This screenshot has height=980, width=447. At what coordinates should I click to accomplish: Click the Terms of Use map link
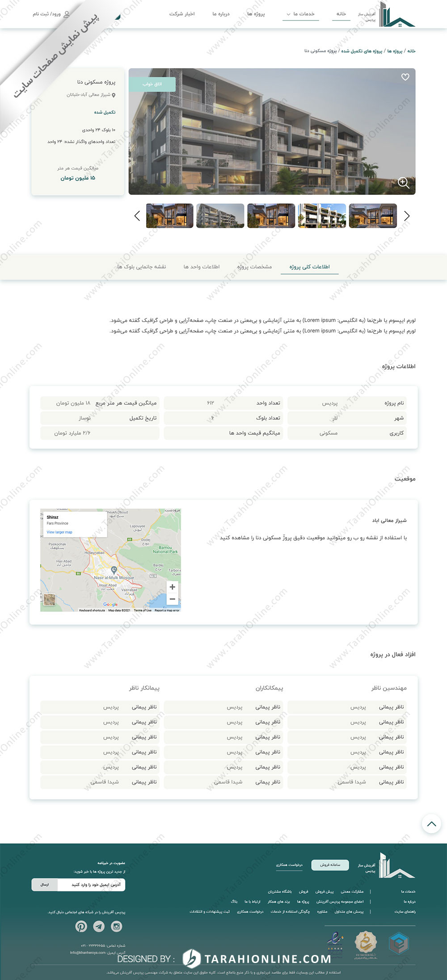pyautogui.click(x=143, y=610)
